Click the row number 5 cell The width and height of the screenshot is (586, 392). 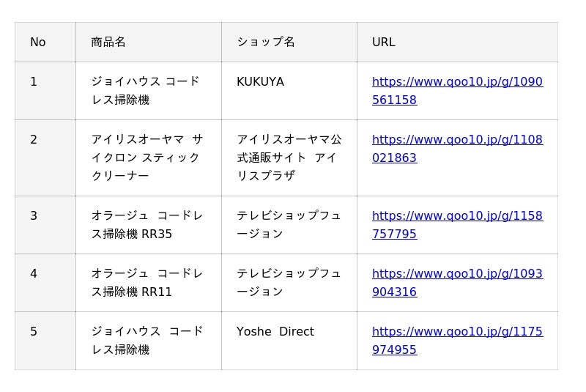[34, 332]
